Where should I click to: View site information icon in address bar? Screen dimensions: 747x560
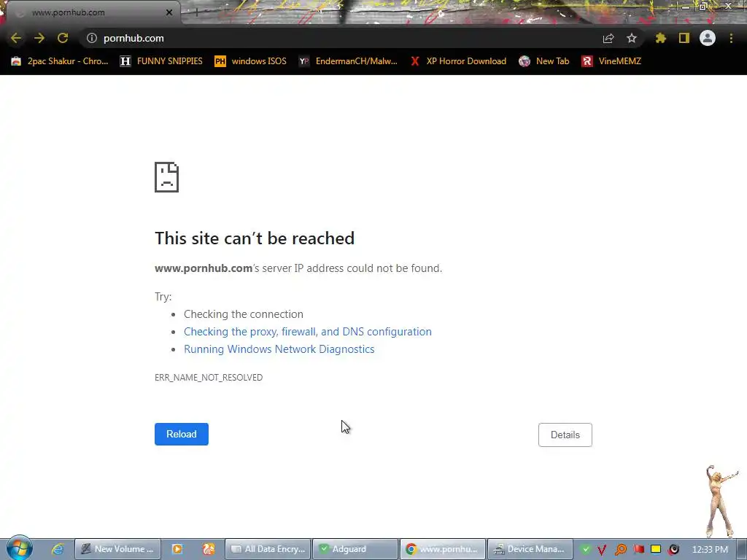point(92,38)
